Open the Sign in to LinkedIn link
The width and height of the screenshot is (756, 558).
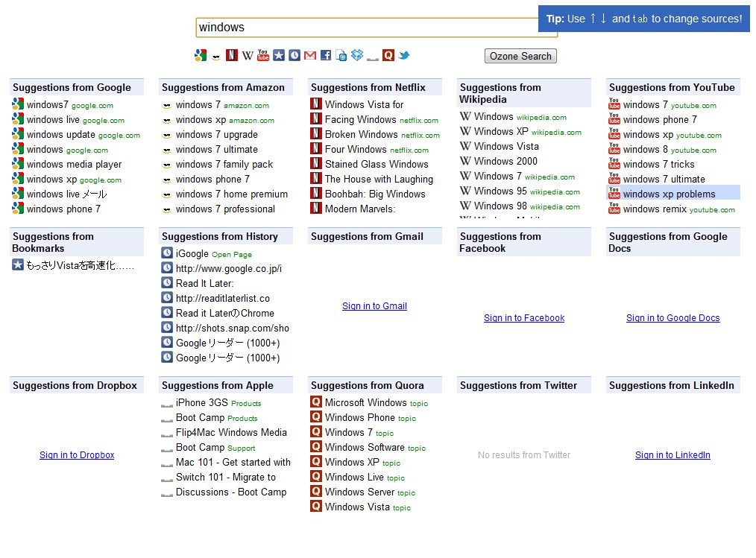672,455
